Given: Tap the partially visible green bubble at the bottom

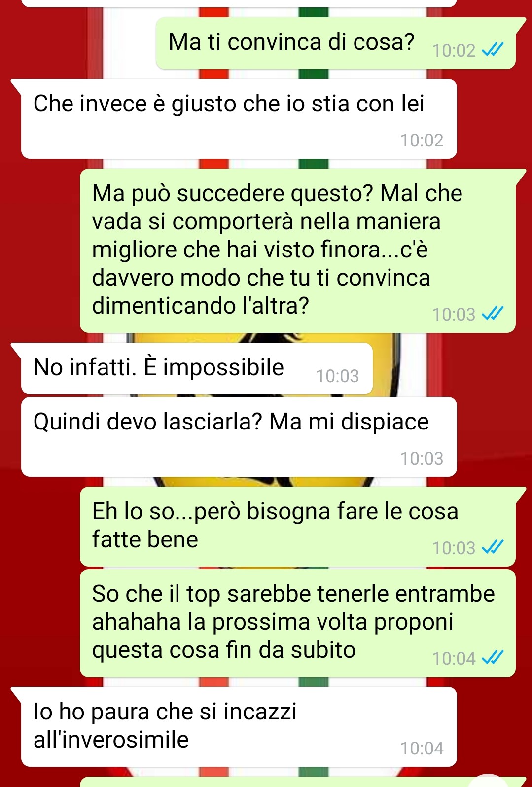Looking at the screenshot, I should coord(298,782).
